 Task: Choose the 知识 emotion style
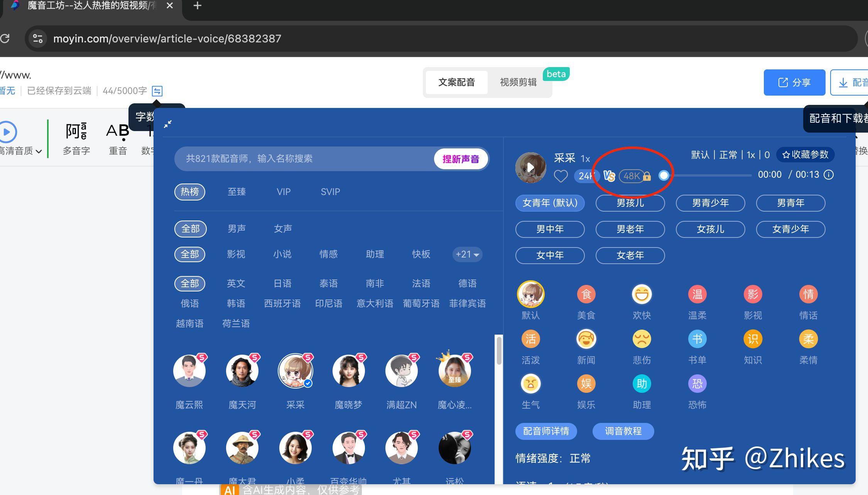[753, 347]
